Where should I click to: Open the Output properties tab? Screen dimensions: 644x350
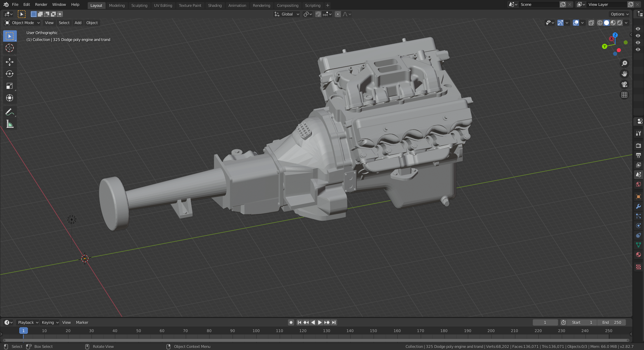(638, 155)
